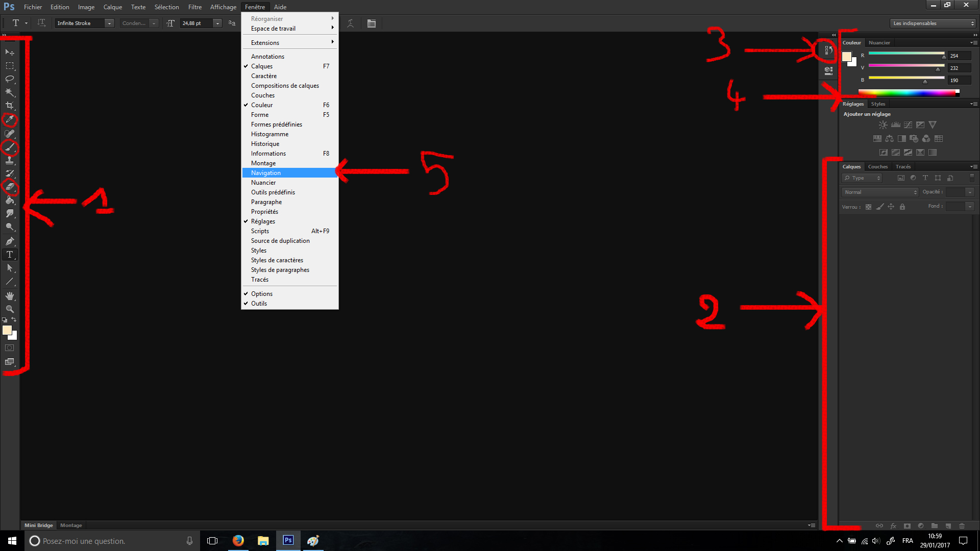The height and width of the screenshot is (551, 980).
Task: Click the foreground color swatch in toolbar
Action: coord(7,331)
